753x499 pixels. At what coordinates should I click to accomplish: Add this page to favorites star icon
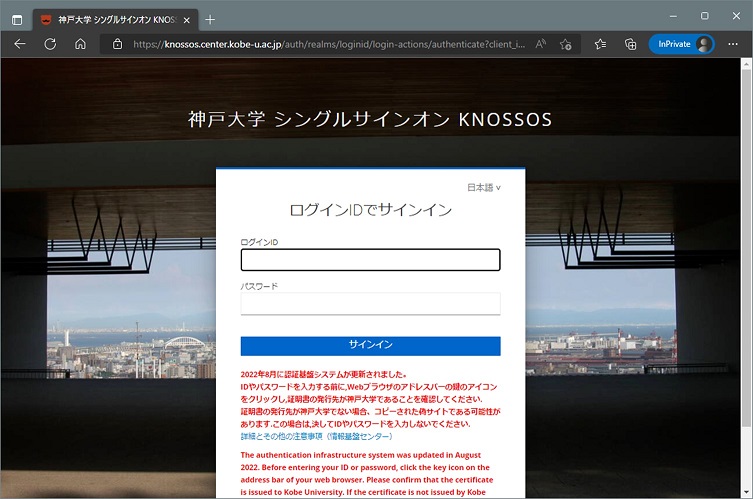click(x=565, y=44)
